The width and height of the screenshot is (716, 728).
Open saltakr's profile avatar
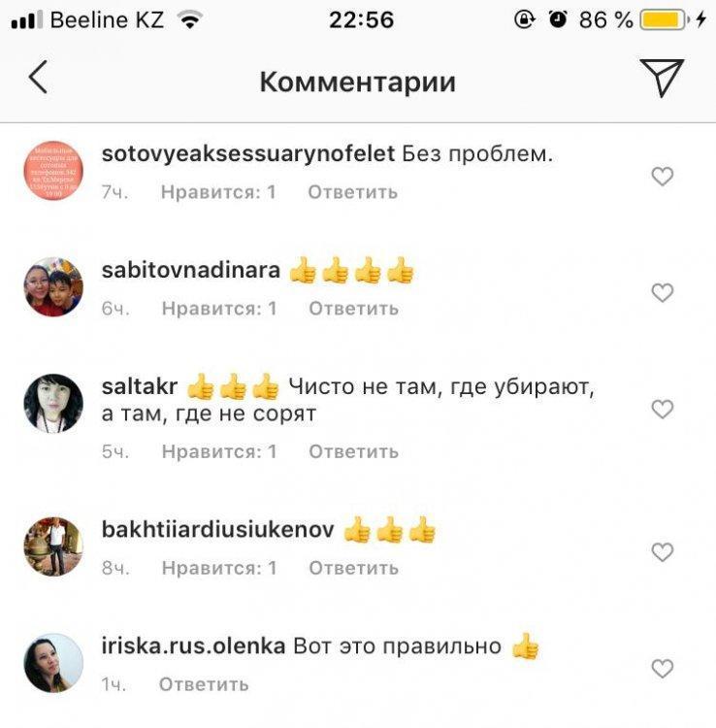(x=53, y=404)
